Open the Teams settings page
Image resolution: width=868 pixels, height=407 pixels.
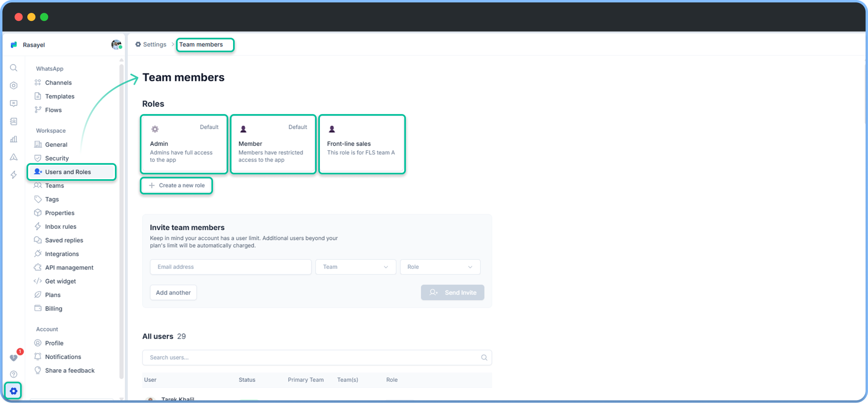(x=55, y=186)
